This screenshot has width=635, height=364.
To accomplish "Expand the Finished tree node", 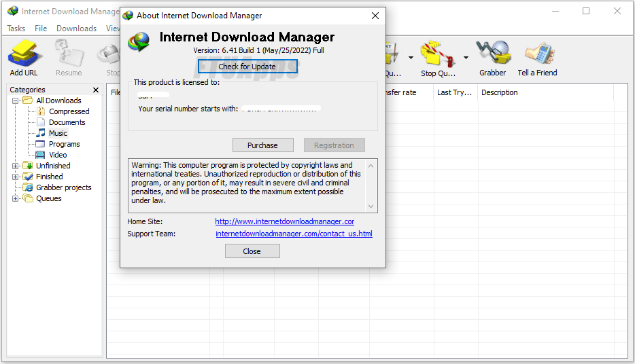I will (x=15, y=177).
